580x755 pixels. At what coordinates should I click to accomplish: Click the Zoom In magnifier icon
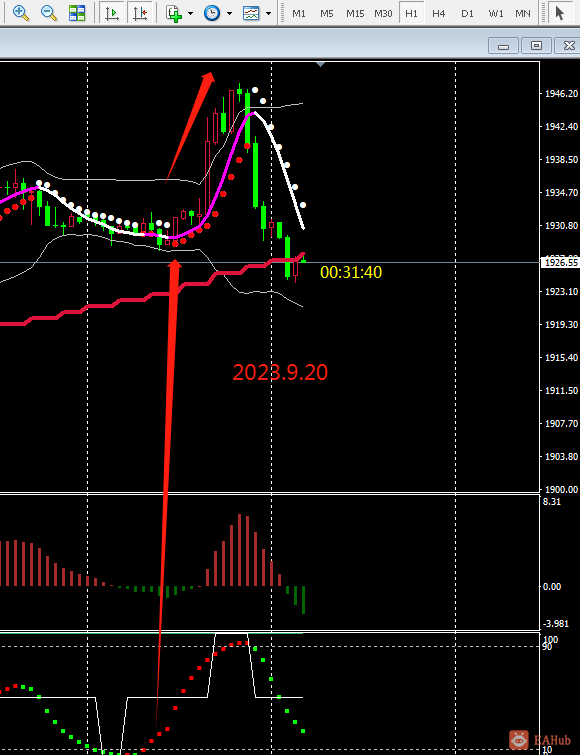[x=21, y=13]
